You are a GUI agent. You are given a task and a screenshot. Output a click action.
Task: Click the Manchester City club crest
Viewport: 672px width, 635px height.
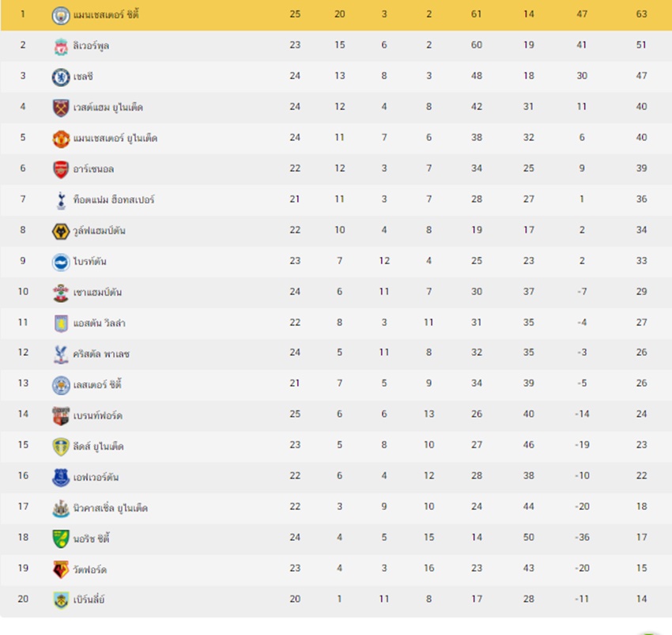click(x=61, y=16)
